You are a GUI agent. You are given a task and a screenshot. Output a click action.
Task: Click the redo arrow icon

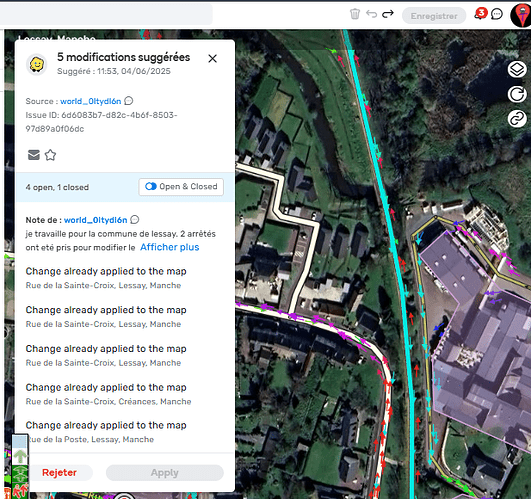pos(388,14)
